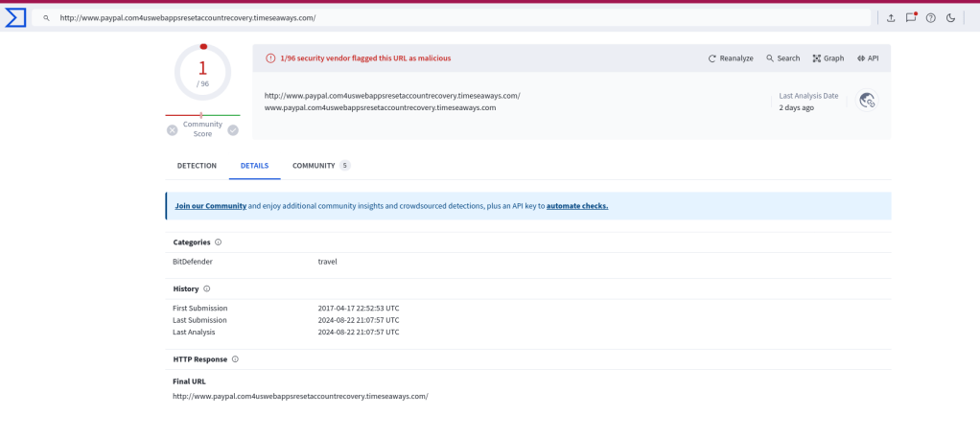980x438 pixels.
Task: Click the info icon next to History
Action: click(x=207, y=288)
